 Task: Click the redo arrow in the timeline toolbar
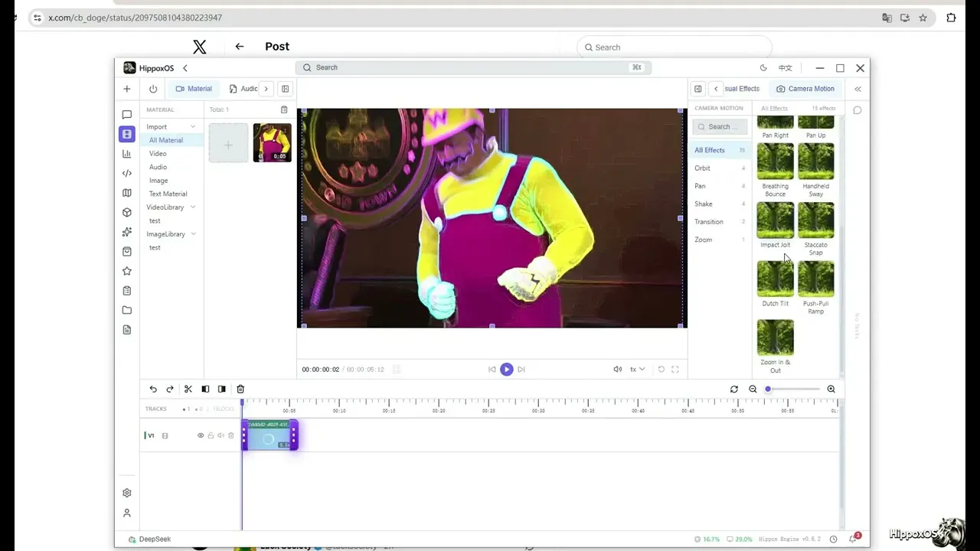click(170, 389)
